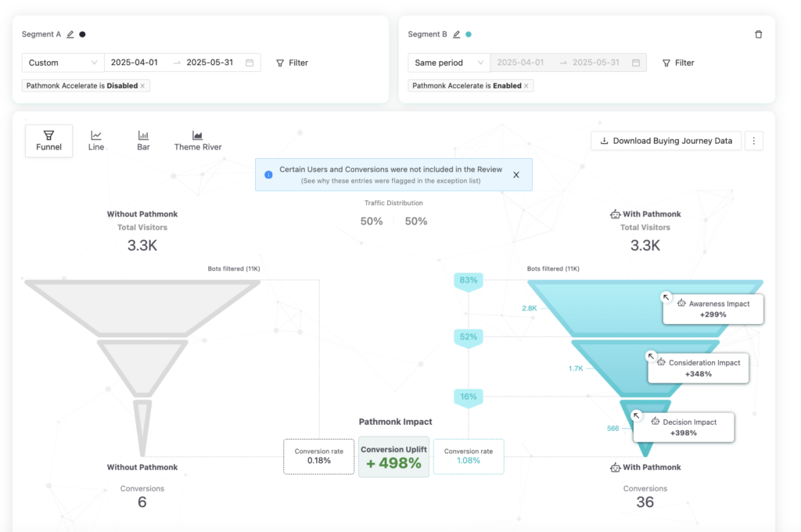Delete Segment B using the trash icon
801x532 pixels.
(x=758, y=34)
